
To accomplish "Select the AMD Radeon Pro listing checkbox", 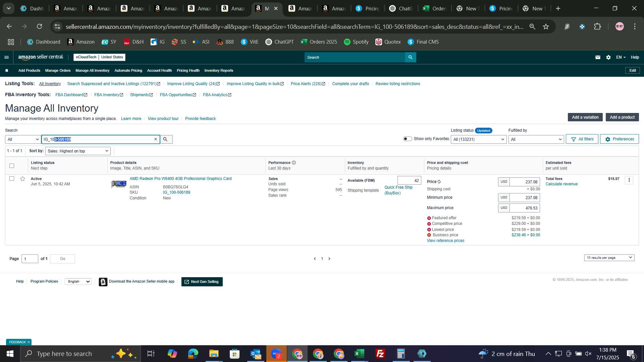I will [12, 179].
